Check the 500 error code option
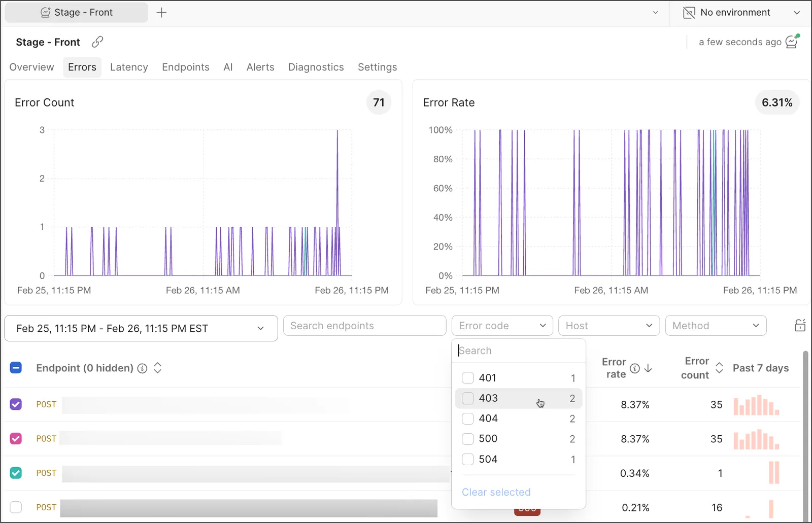This screenshot has height=523, width=812. coord(468,439)
